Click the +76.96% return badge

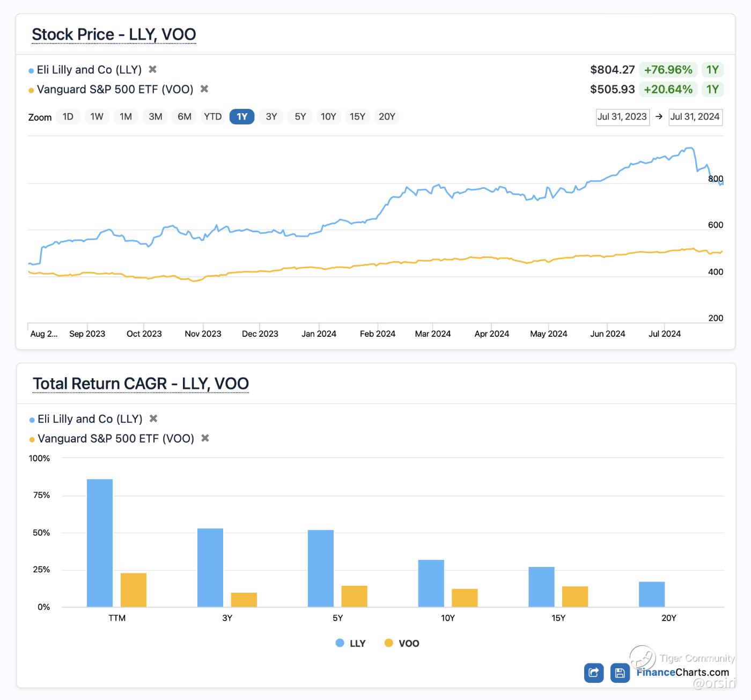pos(668,70)
